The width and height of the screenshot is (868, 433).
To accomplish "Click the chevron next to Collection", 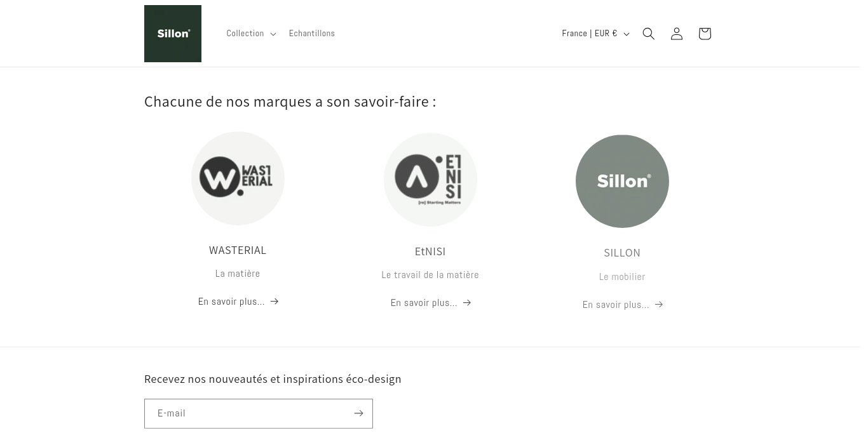I will click(x=273, y=34).
